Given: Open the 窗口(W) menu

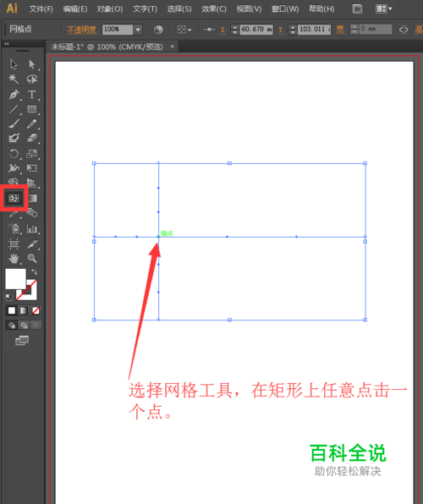Looking at the screenshot, I should [285, 8].
